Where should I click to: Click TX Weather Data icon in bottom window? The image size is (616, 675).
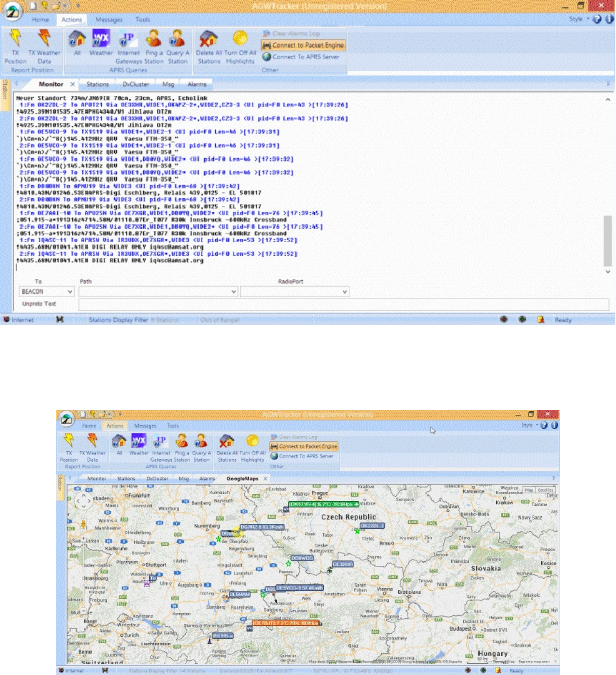(92, 441)
